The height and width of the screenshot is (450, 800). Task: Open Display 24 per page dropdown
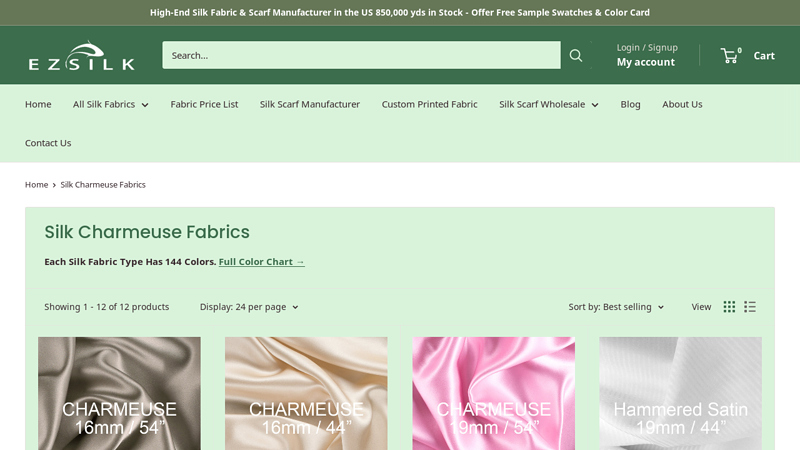(x=249, y=307)
